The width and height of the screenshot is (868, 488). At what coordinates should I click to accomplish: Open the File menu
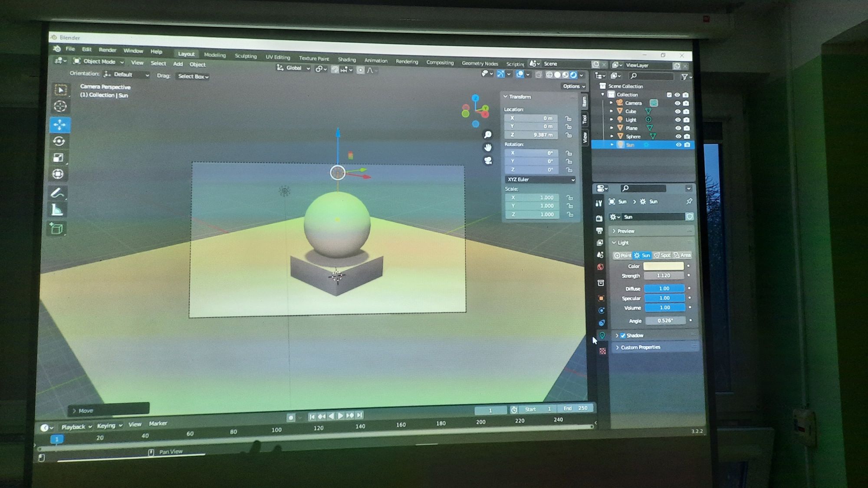pos(70,49)
